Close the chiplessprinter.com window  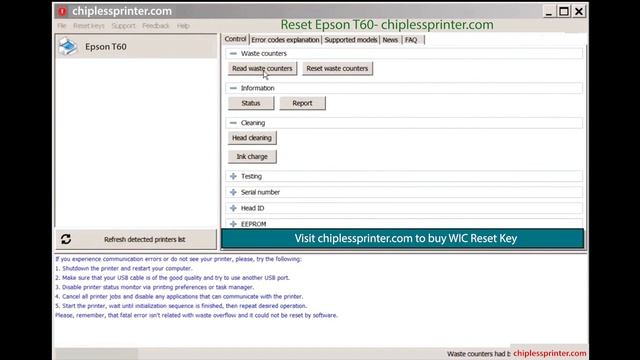(x=579, y=11)
